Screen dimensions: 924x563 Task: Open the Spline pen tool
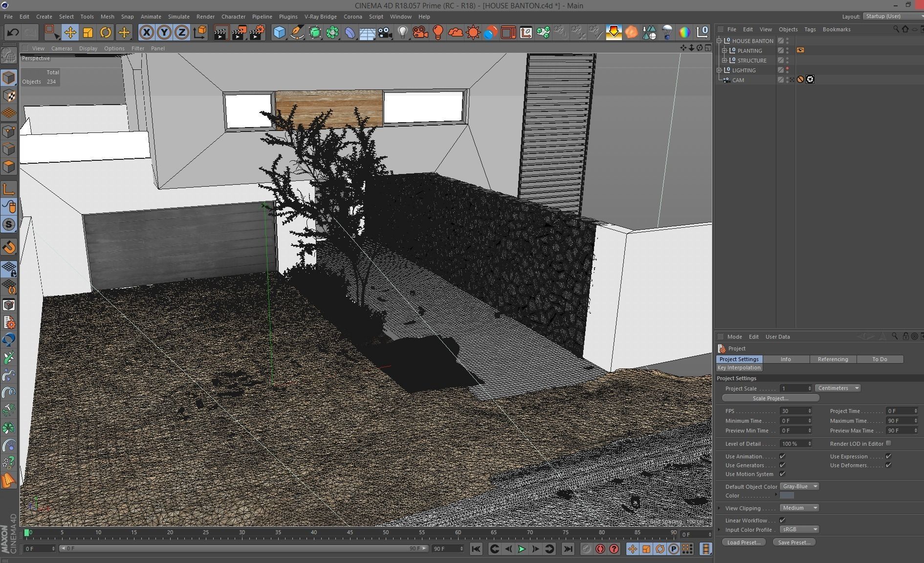[297, 33]
